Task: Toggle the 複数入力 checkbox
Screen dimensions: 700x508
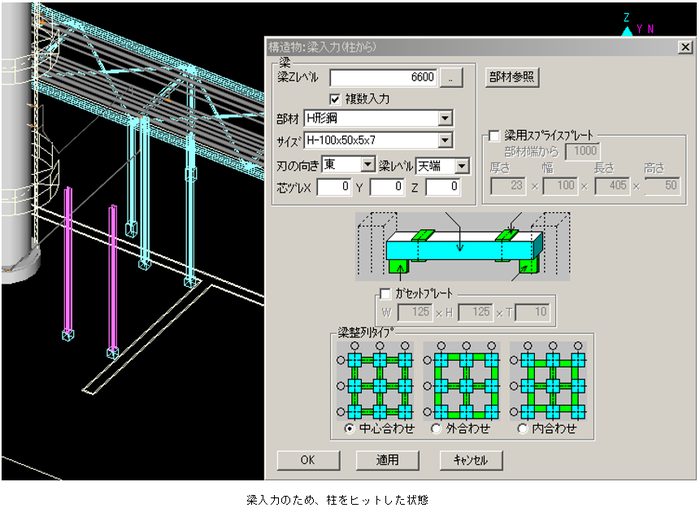Action: pos(336,99)
